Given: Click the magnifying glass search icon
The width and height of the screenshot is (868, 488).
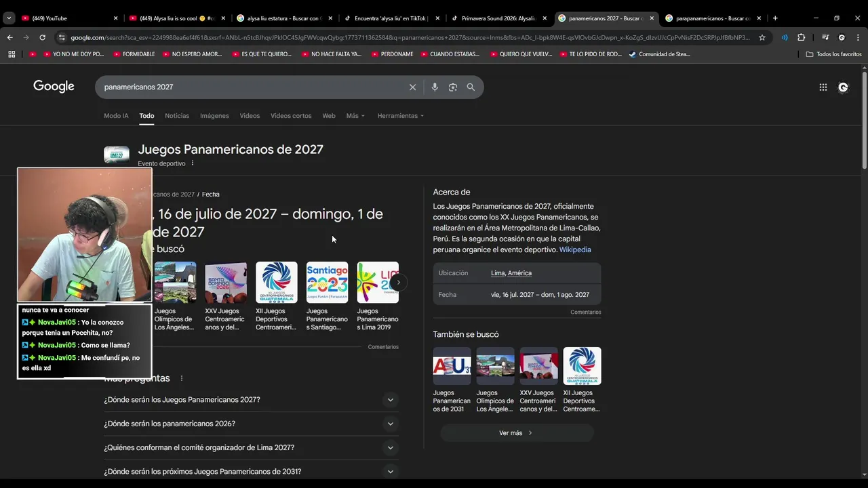Looking at the screenshot, I should (x=471, y=87).
